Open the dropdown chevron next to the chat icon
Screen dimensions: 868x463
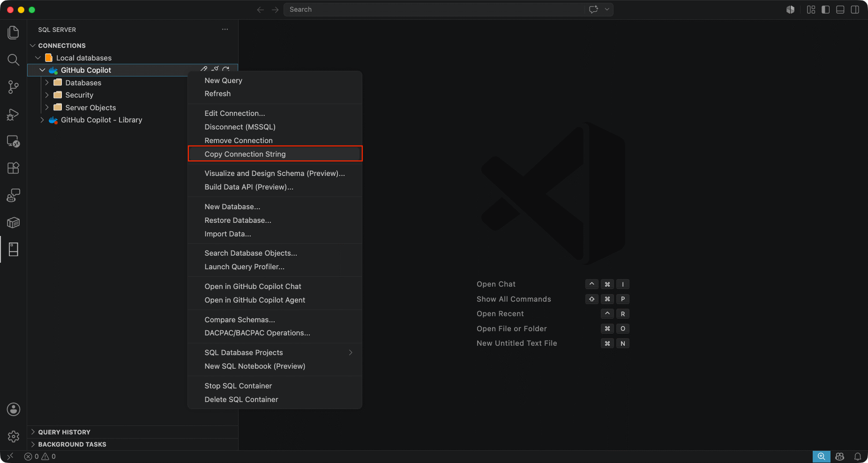(607, 9)
